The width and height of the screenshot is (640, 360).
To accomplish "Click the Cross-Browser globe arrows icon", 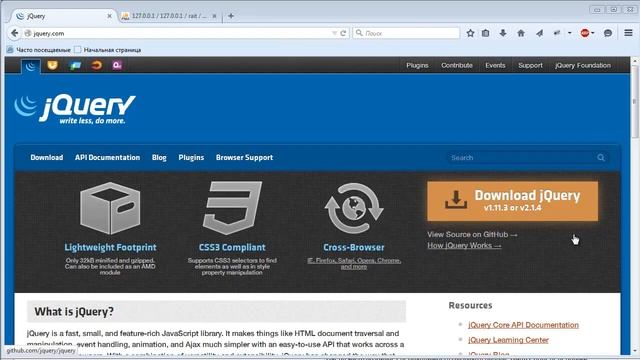I will tap(354, 208).
